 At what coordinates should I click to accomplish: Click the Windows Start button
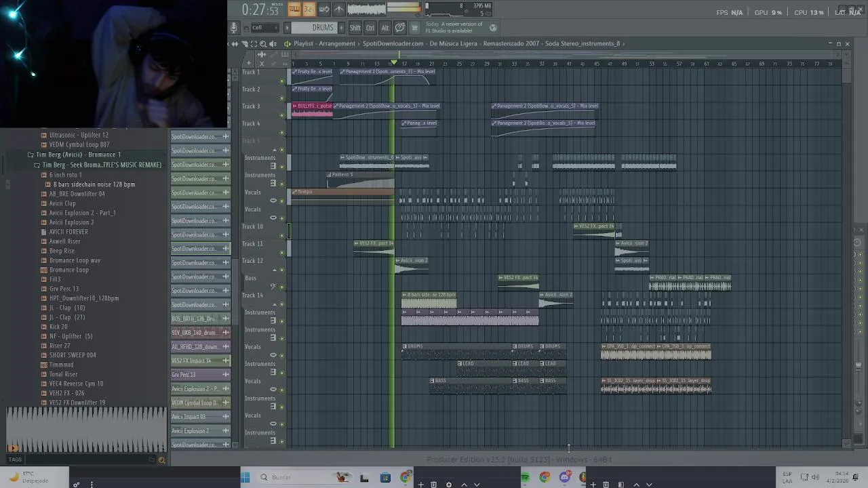tap(245, 477)
